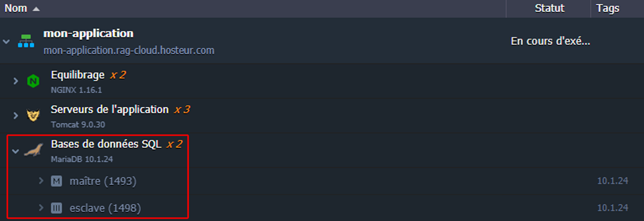
Task: Click the 10.1.24 tag of maître node
Action: [612, 181]
